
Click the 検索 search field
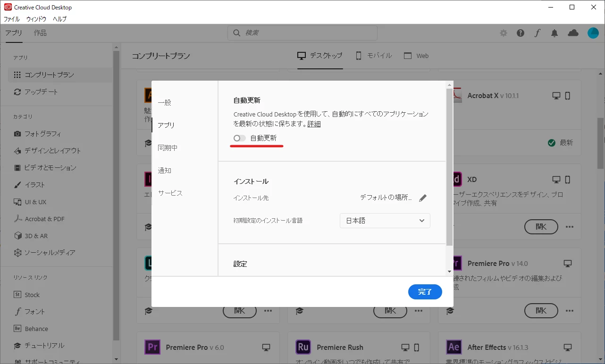click(x=302, y=33)
